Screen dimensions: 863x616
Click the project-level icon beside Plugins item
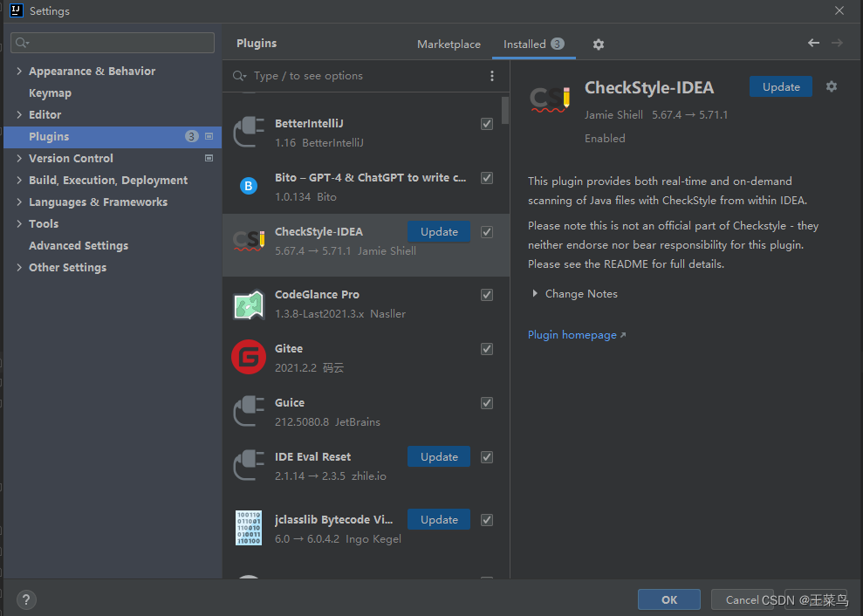(x=209, y=136)
